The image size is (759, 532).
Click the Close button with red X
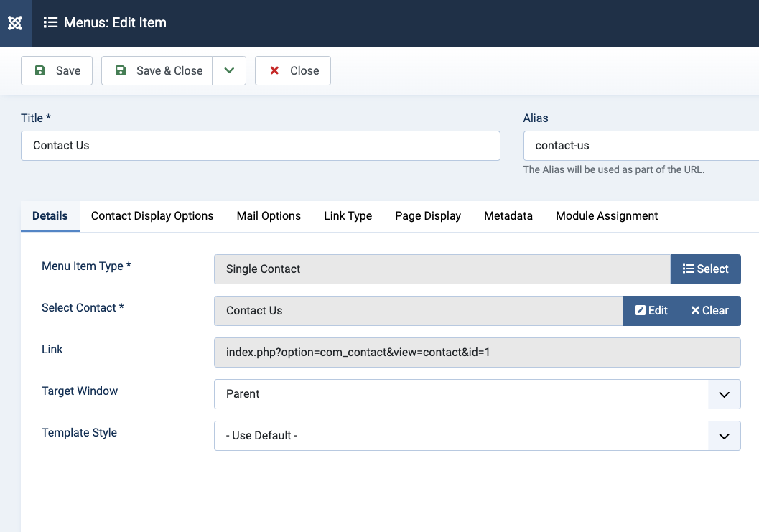pos(293,70)
